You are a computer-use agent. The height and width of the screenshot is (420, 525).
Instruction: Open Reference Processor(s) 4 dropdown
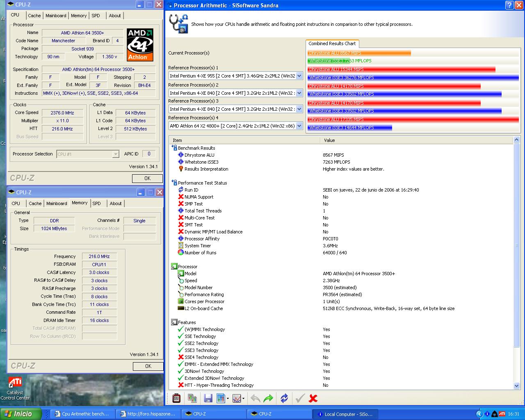coord(299,126)
